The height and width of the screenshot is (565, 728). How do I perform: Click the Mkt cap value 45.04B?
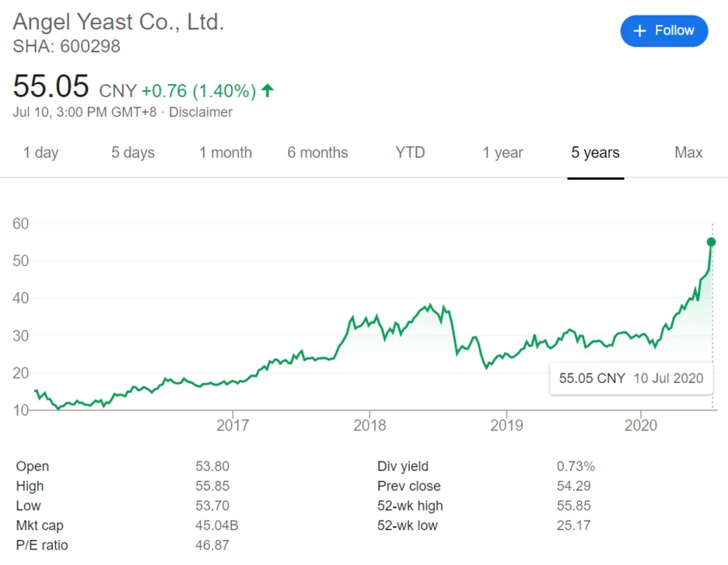point(216,525)
